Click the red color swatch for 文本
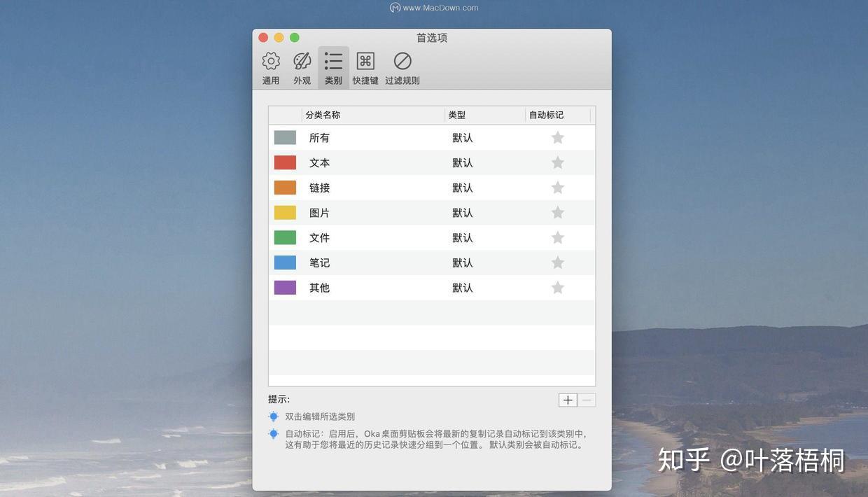Screen dimensions: 868x497 pyautogui.click(x=285, y=162)
